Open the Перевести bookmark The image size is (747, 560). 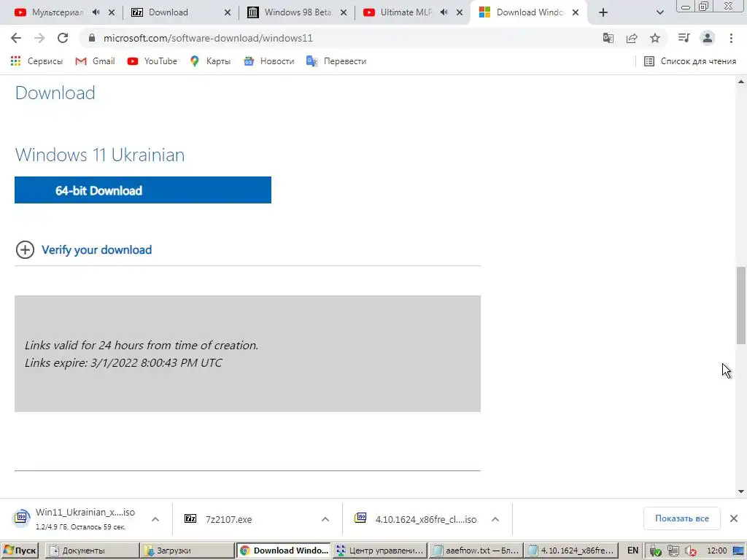tap(336, 61)
